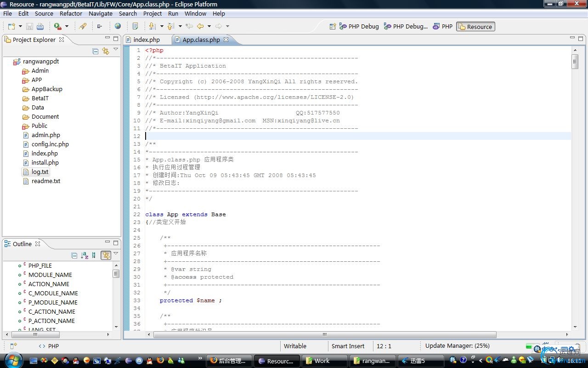Close the Project Explorer view tab
The height and width of the screenshot is (368, 588).
pos(62,40)
